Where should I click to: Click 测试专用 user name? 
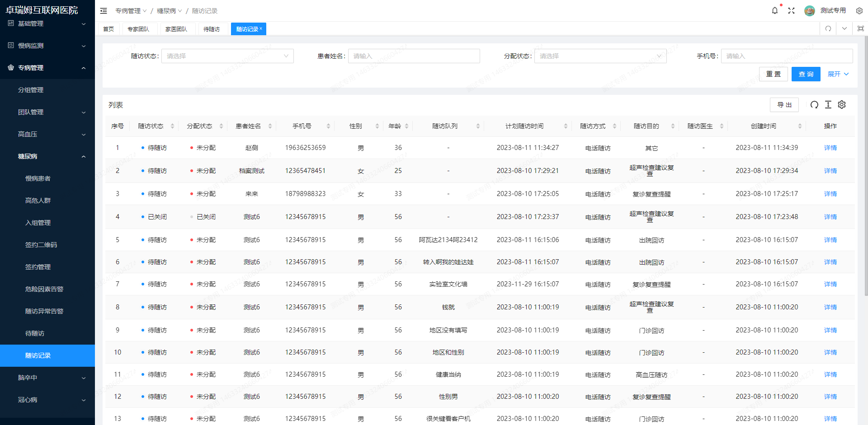(x=833, y=10)
